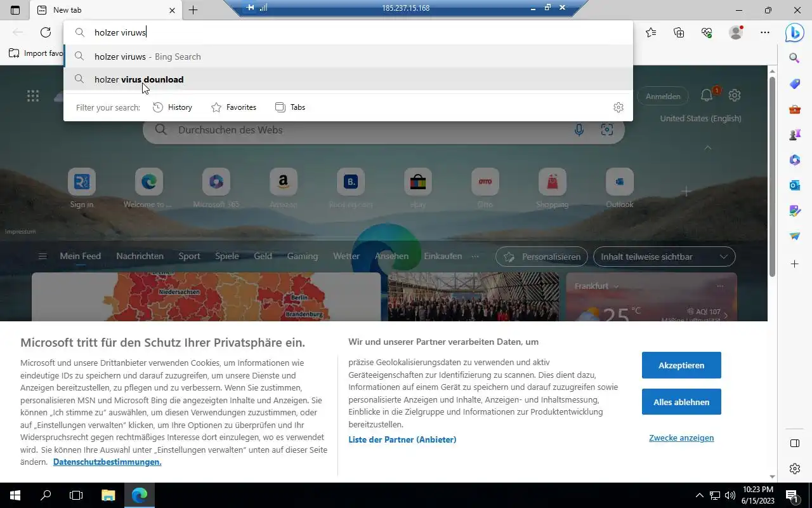Open the Spiele feed tab
The height and width of the screenshot is (508, 812).
[x=227, y=257]
